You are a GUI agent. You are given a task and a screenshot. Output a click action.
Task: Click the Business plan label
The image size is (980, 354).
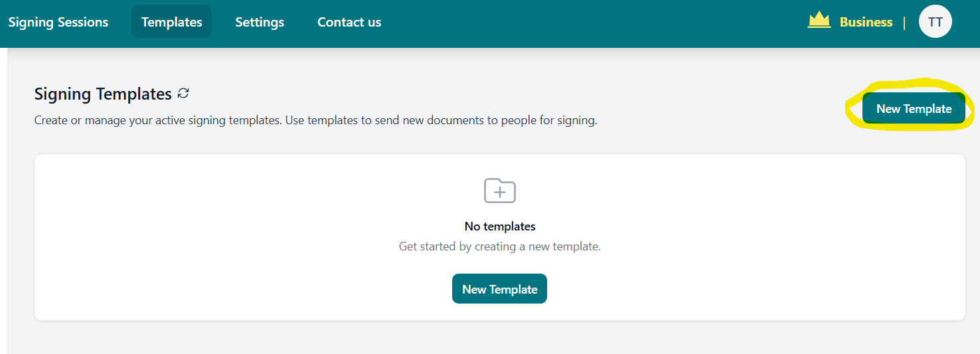coord(866,22)
